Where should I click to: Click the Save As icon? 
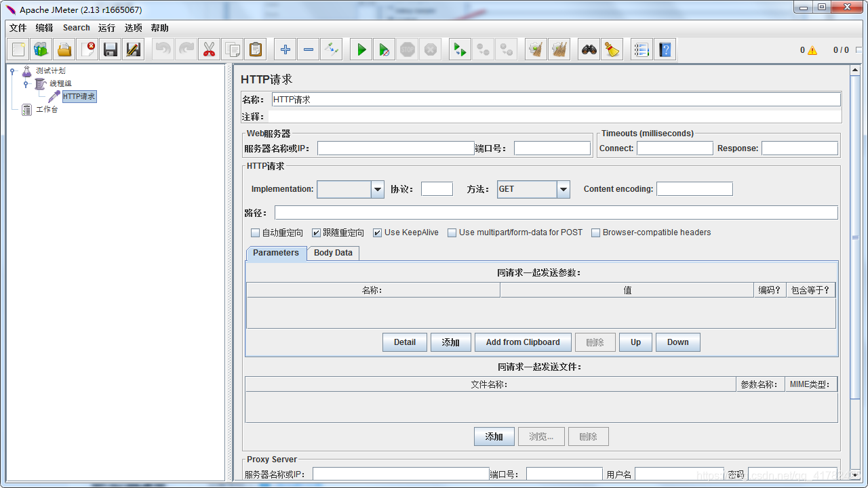[134, 49]
